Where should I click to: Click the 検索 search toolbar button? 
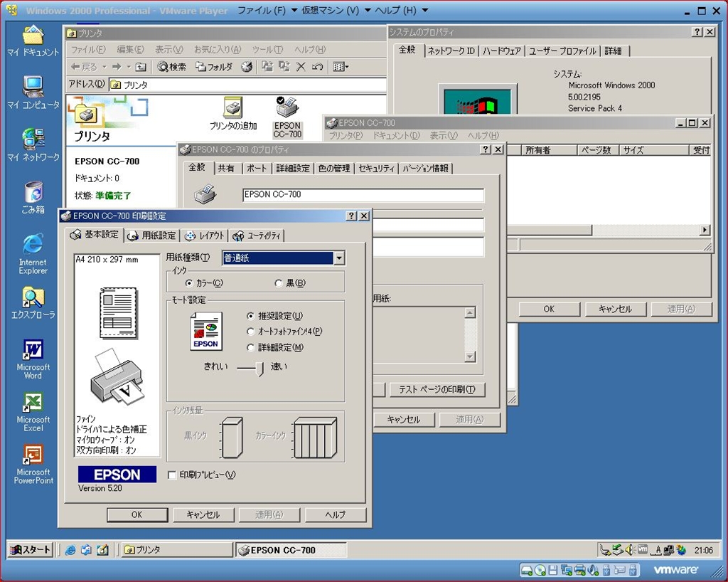(172, 67)
